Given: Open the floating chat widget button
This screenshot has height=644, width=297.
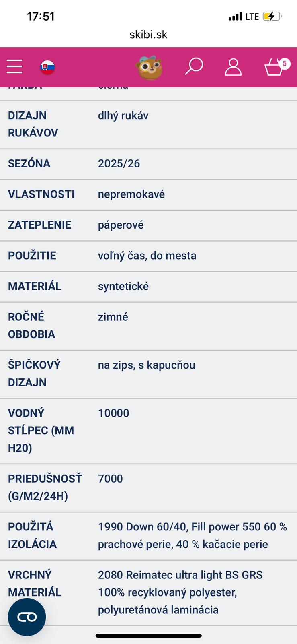Looking at the screenshot, I should (x=27, y=617).
